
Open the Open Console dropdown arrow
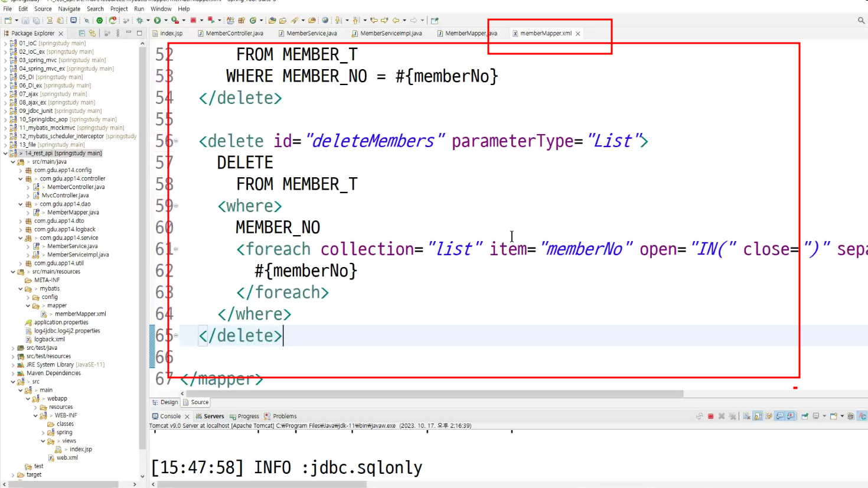842,416
